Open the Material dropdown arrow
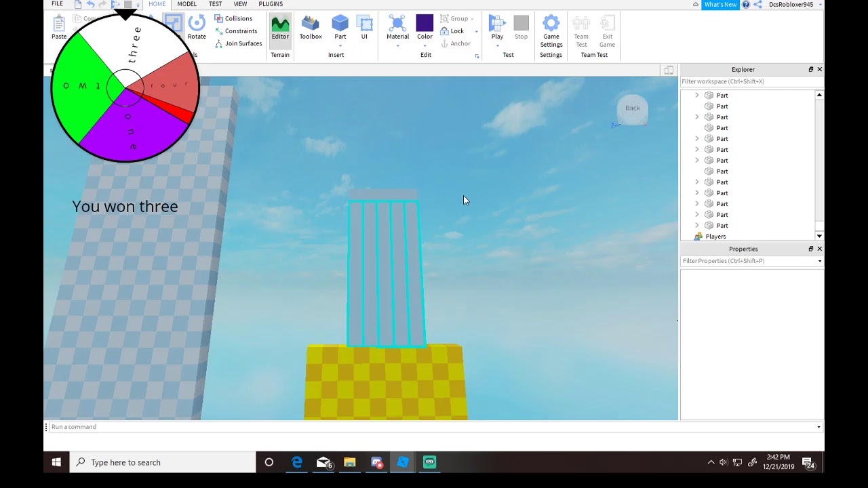This screenshot has height=488, width=868. tap(397, 46)
